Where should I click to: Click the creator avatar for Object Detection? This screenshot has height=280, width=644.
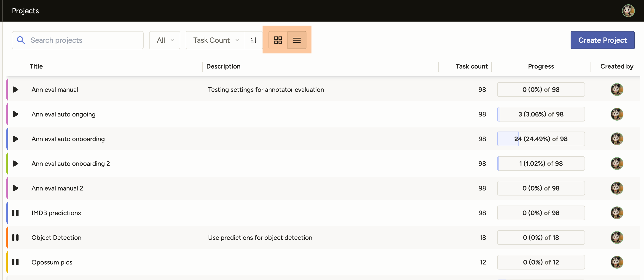pos(617,238)
